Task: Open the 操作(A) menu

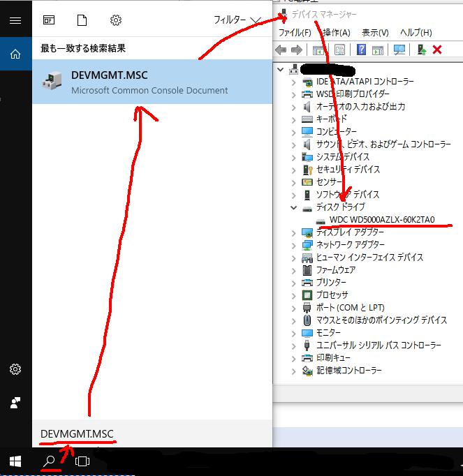Action: [337, 33]
